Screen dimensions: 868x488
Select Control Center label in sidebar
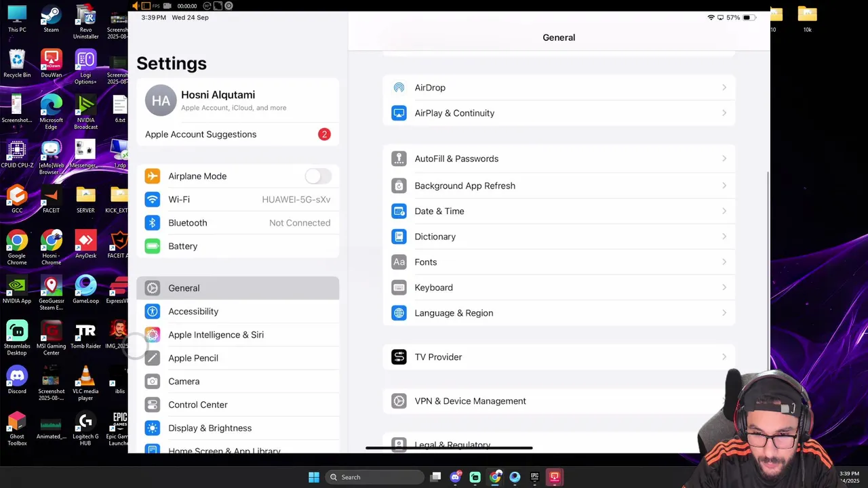[198, 405]
